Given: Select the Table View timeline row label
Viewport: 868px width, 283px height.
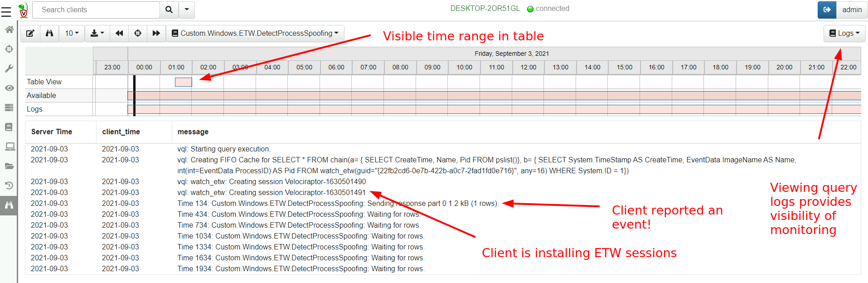Looking at the screenshot, I should (44, 82).
